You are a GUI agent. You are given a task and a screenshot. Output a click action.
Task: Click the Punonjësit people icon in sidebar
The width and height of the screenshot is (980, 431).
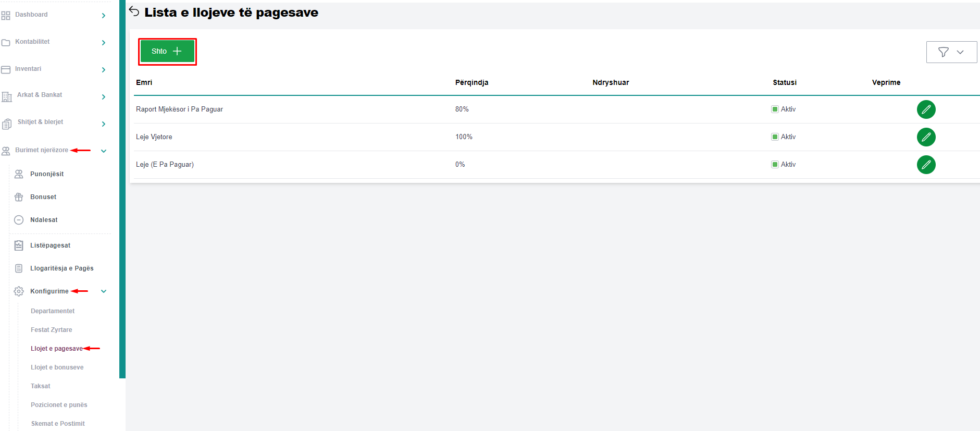19,174
